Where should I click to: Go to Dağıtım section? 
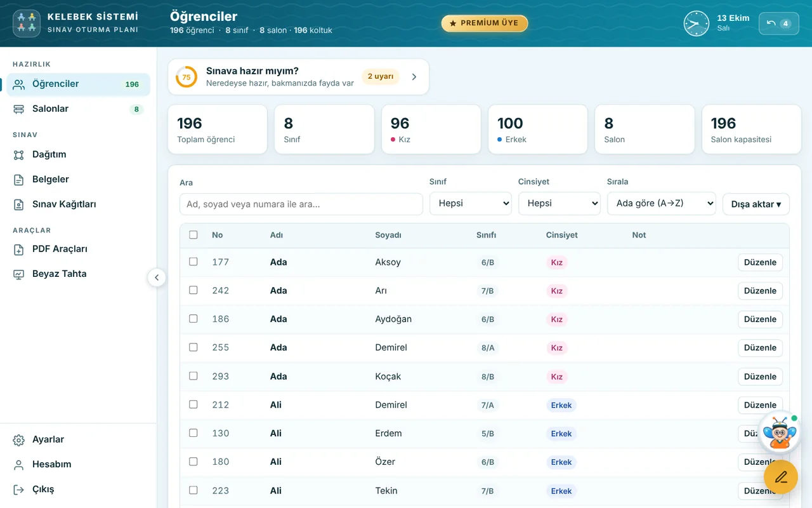(78, 155)
